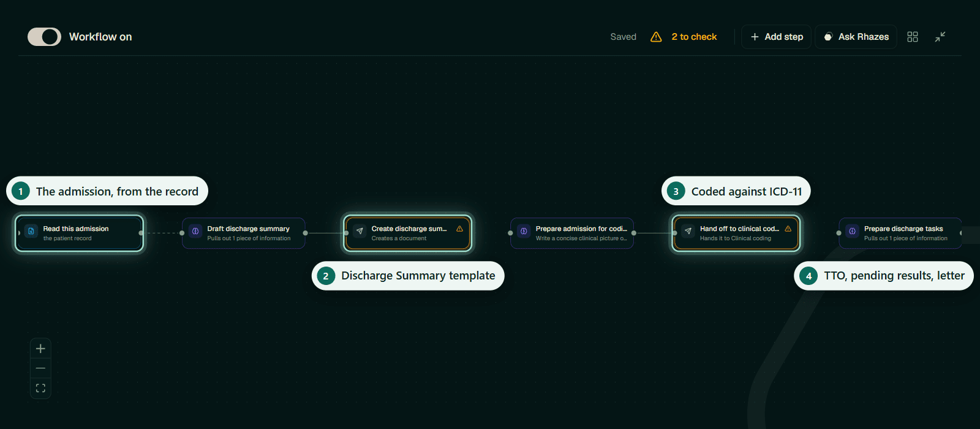Viewport: 980px width, 429px height.
Task: Click input connector dot of Prepare discharge tasks
Action: (839, 233)
